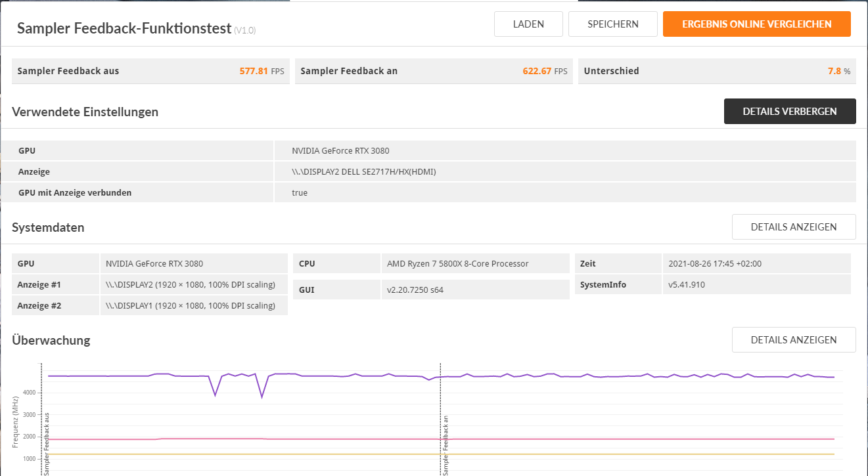Screen dimensions: 868x476
Task: Click the true value for GPU mit Anzeige verbunden
Action: pos(300,193)
